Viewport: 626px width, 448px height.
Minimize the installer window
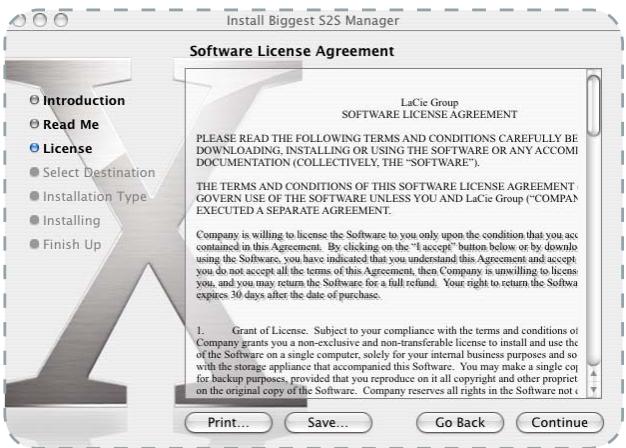click(x=40, y=20)
